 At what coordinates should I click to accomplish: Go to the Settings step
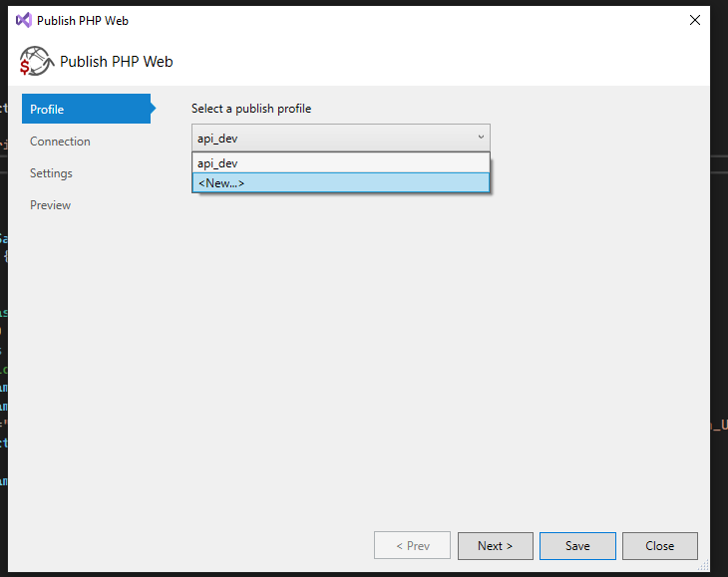point(51,173)
